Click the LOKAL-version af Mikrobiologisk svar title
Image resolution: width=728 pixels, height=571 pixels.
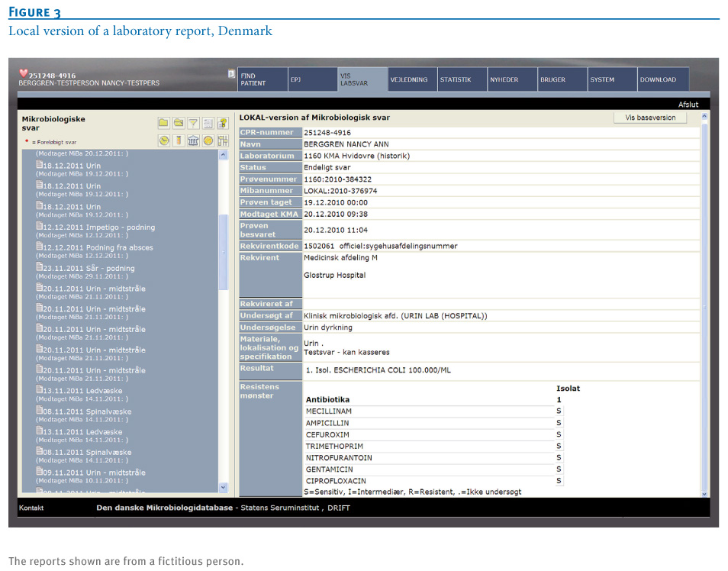tap(315, 118)
